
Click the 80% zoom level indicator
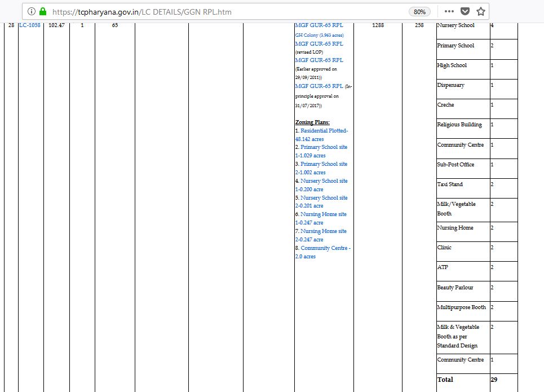[x=419, y=12]
